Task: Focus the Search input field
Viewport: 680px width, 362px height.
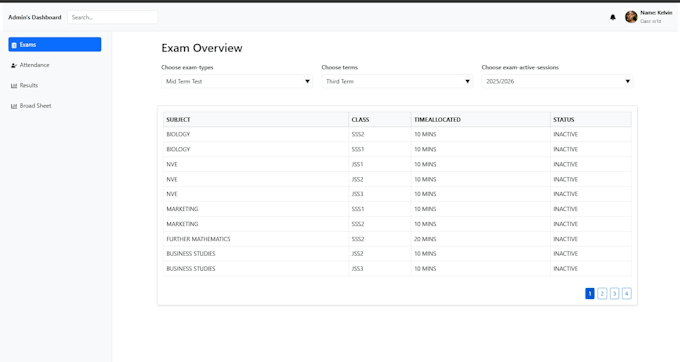Action: click(x=113, y=17)
